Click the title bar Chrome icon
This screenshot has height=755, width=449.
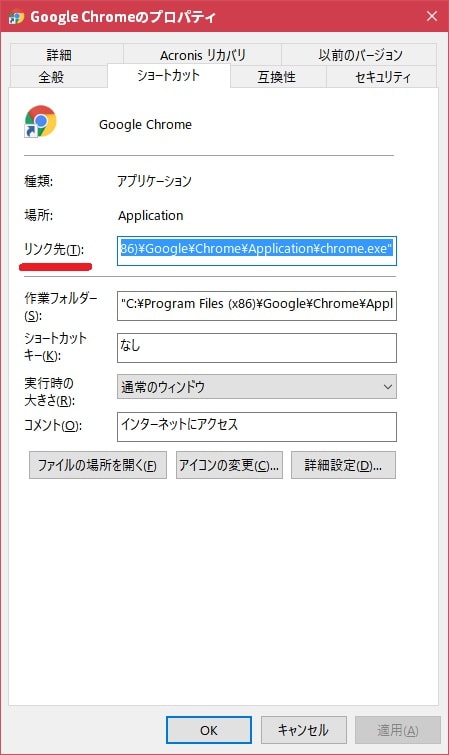click(16, 17)
